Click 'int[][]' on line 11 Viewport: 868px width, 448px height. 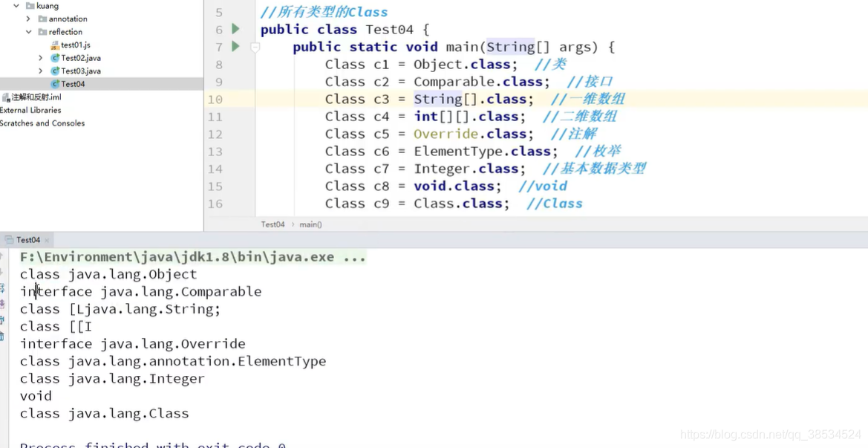click(x=441, y=117)
